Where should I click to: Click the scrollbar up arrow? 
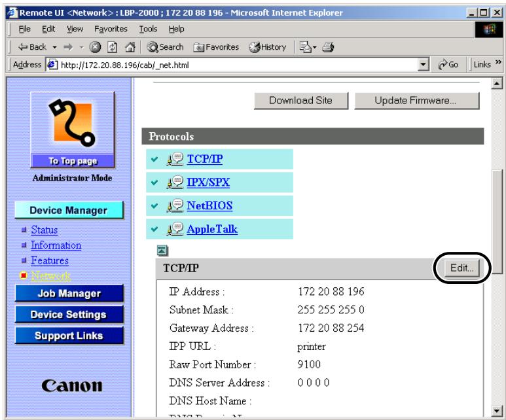[x=497, y=84]
